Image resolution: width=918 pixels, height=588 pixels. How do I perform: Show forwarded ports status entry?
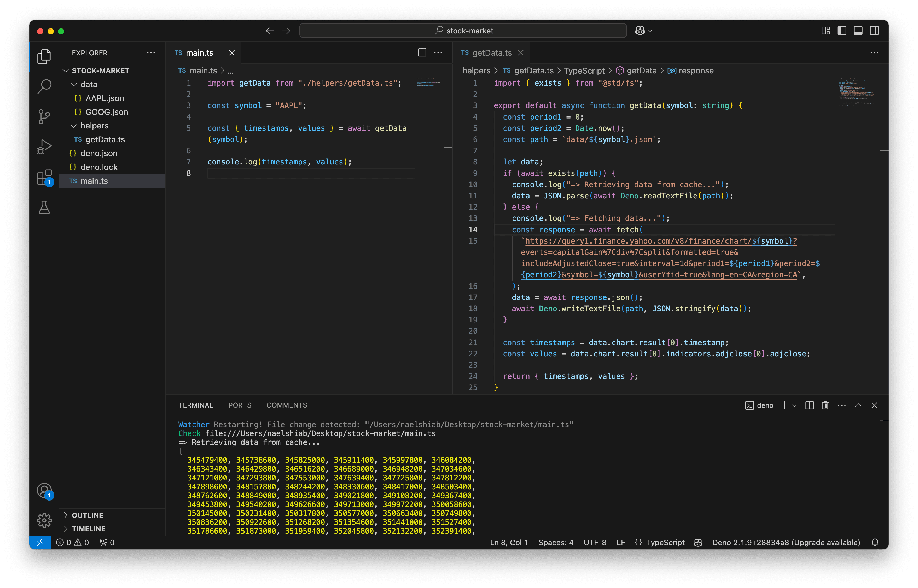(107, 542)
